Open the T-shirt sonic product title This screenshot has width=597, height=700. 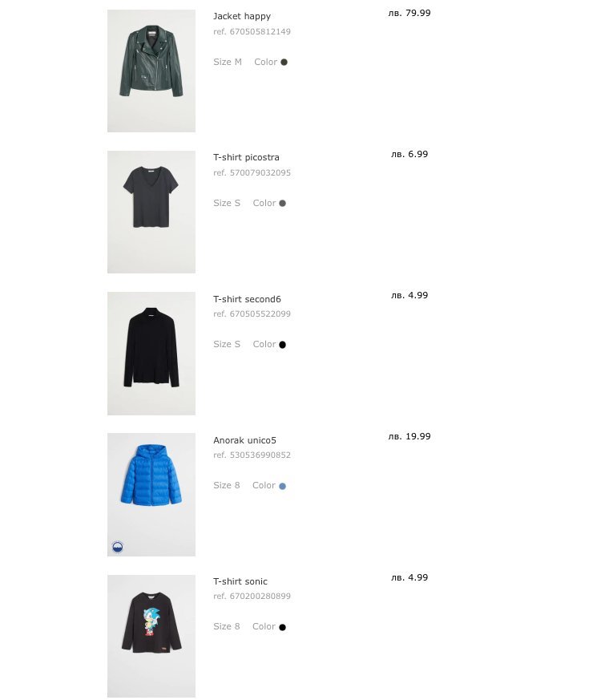tap(240, 581)
